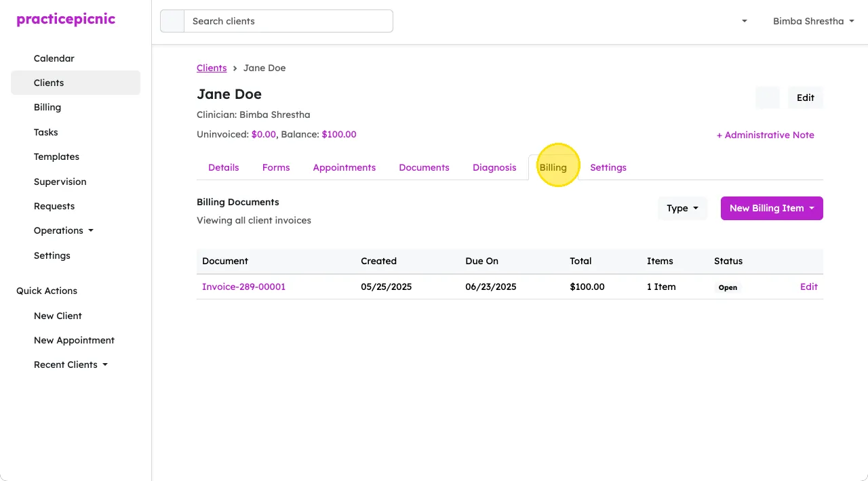Click the Balance $100.00 link
Image resolution: width=868 pixels, height=481 pixels.
click(x=339, y=134)
